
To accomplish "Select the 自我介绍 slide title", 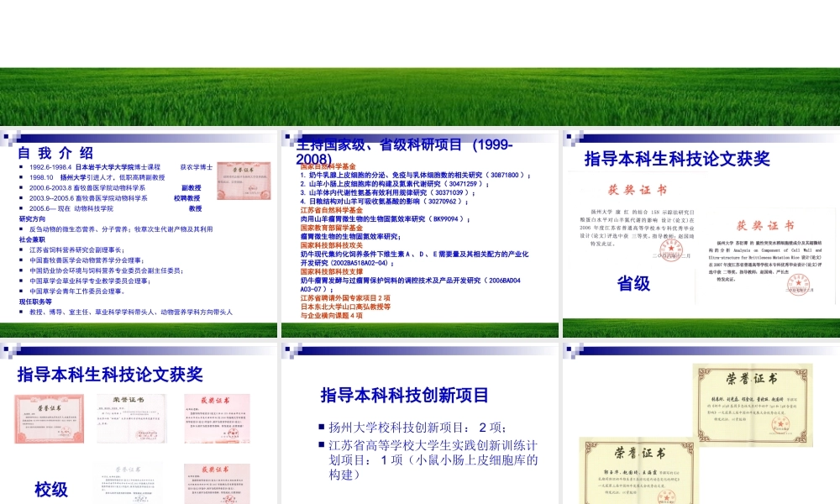I will click(55, 153).
